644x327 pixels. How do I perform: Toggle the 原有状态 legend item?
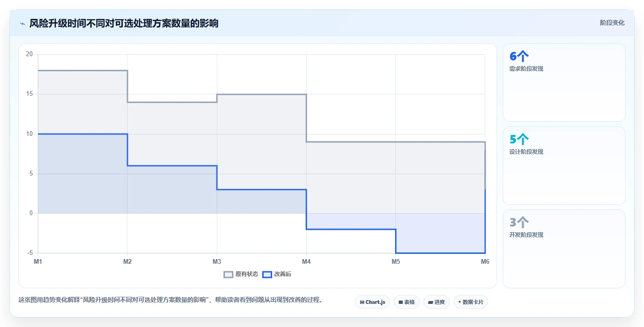point(241,274)
